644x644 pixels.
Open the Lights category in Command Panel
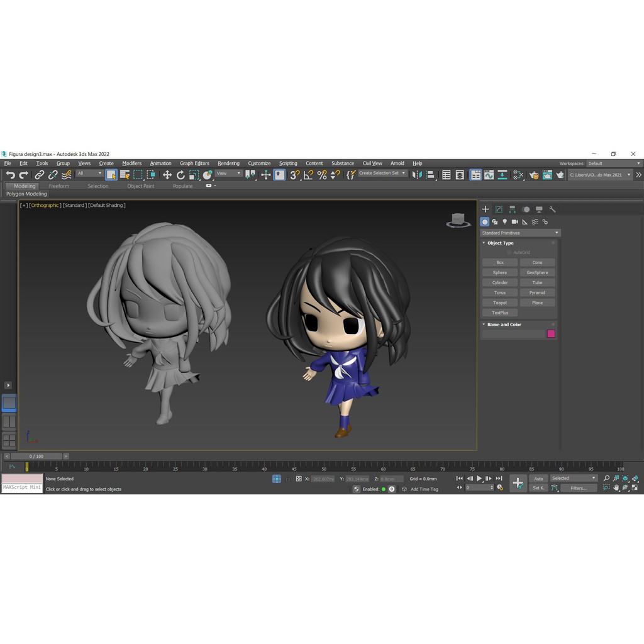tap(505, 221)
